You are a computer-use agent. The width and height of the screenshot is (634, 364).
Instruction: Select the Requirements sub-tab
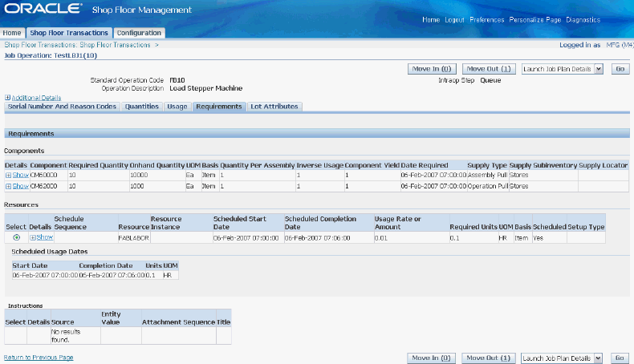[219, 107]
